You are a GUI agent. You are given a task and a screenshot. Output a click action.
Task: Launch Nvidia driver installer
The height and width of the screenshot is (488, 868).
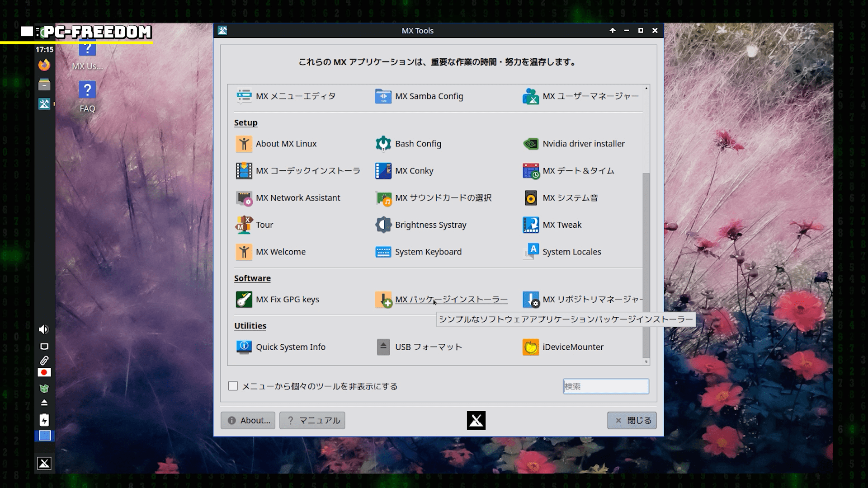[x=583, y=144]
